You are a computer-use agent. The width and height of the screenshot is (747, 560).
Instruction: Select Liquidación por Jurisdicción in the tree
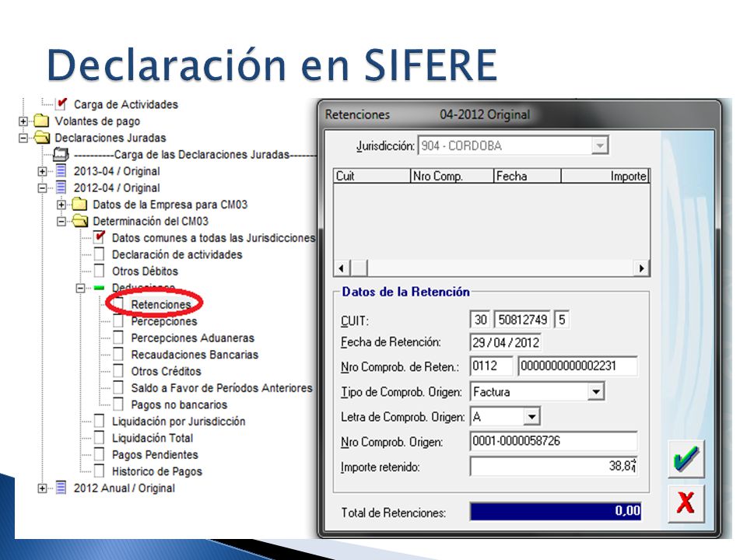[x=179, y=422]
